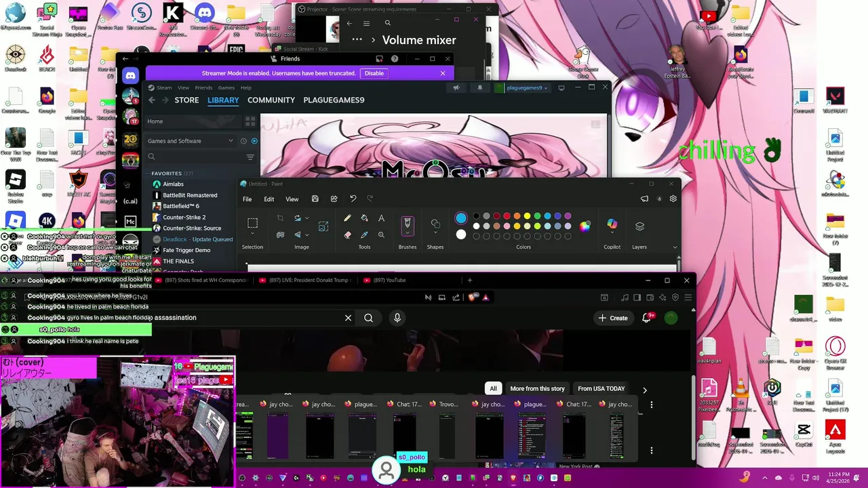The width and height of the screenshot is (868, 488).
Task: Select the Pencil tool in Paint
Action: (347, 218)
